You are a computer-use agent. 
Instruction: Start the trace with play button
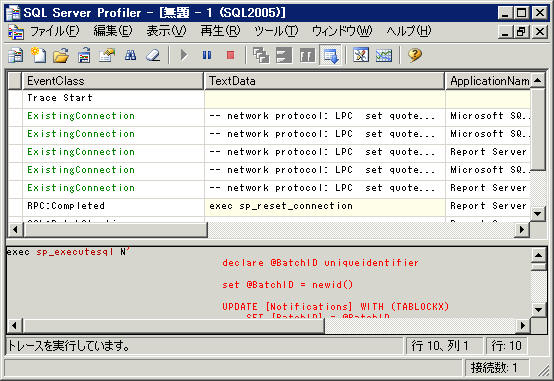(184, 55)
